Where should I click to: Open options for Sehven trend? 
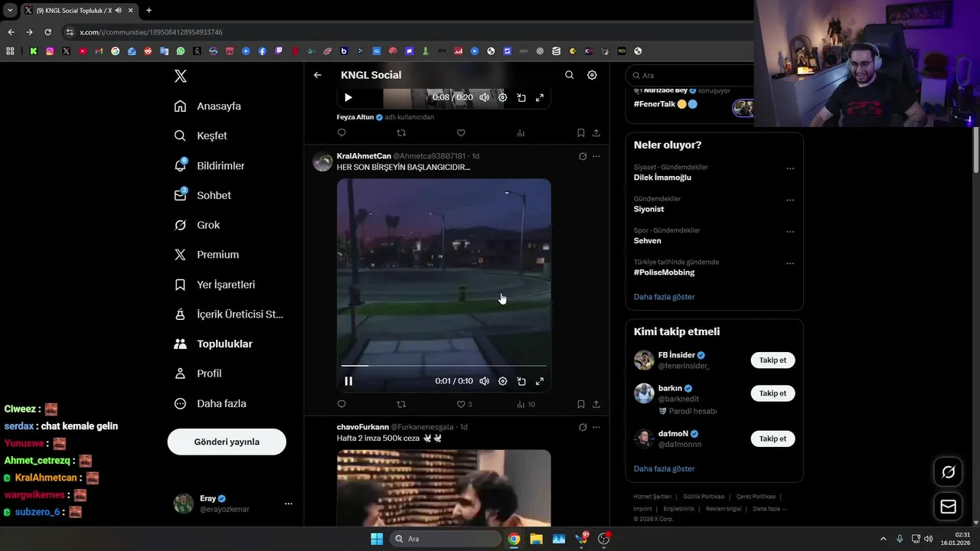790,232
